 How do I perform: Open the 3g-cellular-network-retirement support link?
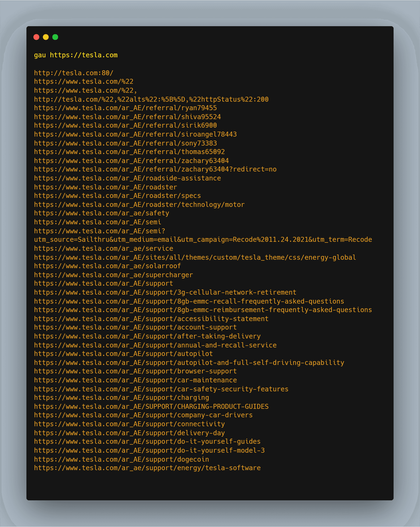point(165,292)
